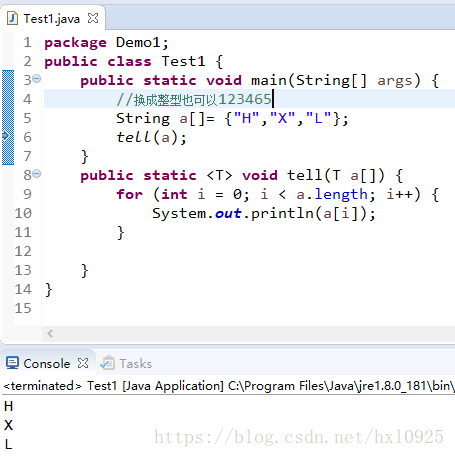Click 'System' on line 10
Image resolution: width=455 pixels, height=457 pixels.
coord(179,214)
